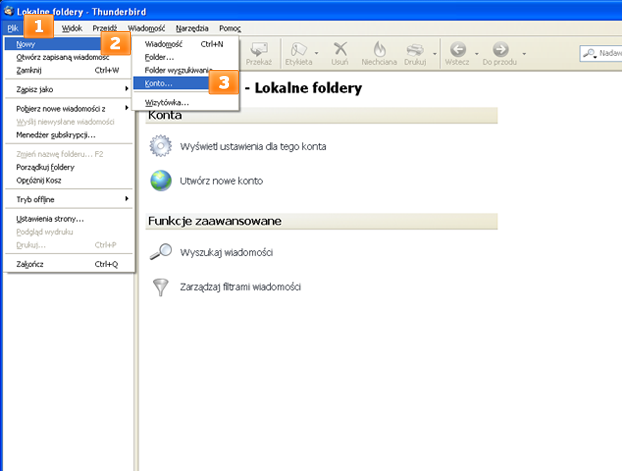Click Utwórz nowe konto link
The width and height of the screenshot is (622, 471).
[221, 181]
